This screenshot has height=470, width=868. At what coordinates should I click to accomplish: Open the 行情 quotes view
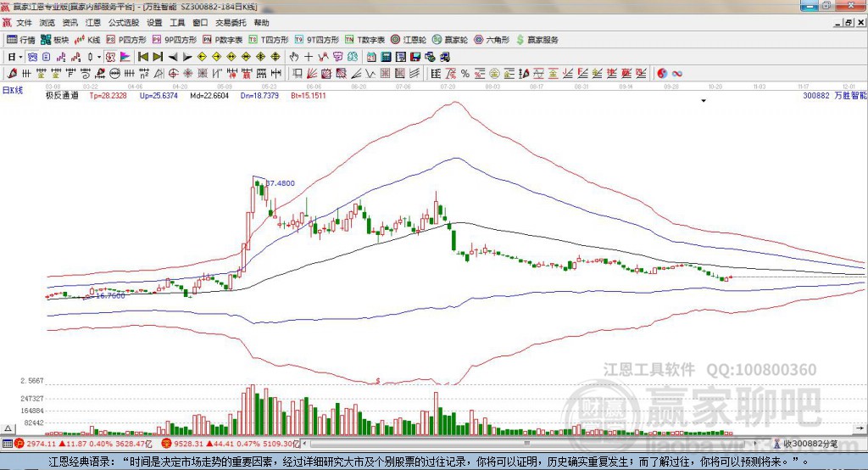pyautogui.click(x=20, y=39)
